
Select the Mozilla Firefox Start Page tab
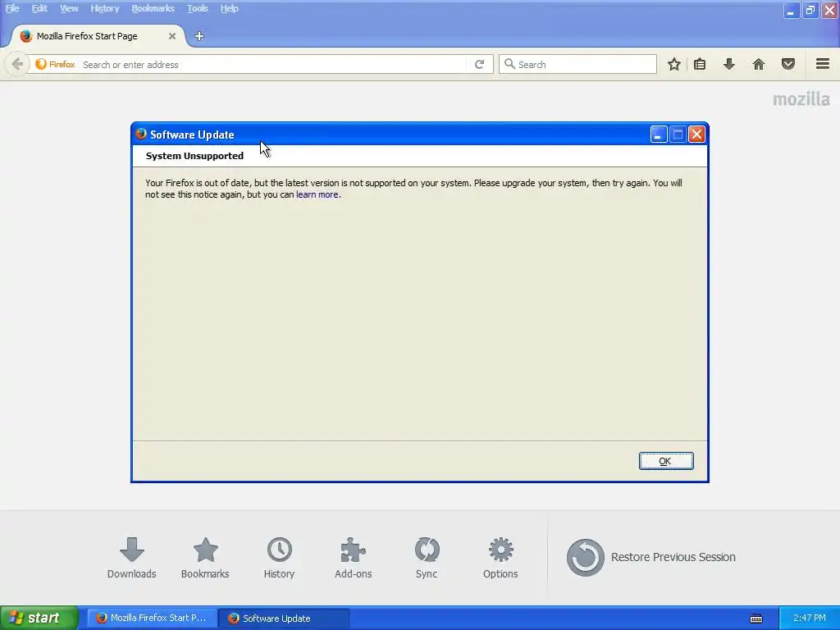click(97, 36)
